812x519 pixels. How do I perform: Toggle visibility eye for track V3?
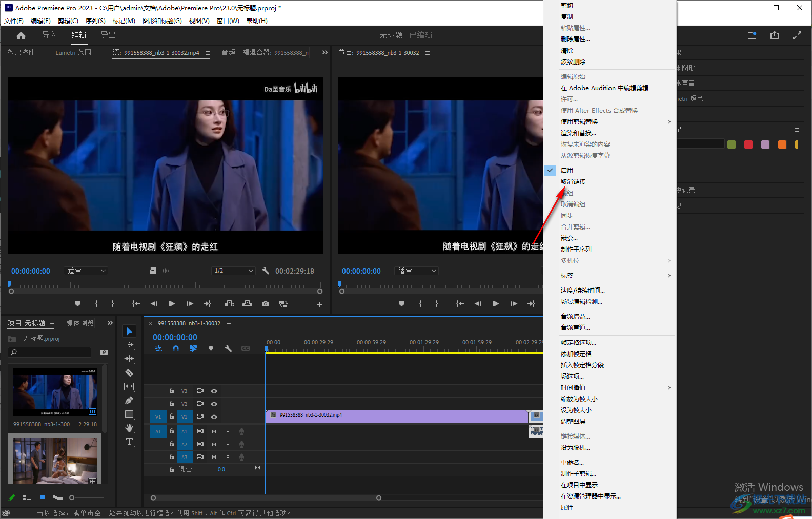pos(214,391)
